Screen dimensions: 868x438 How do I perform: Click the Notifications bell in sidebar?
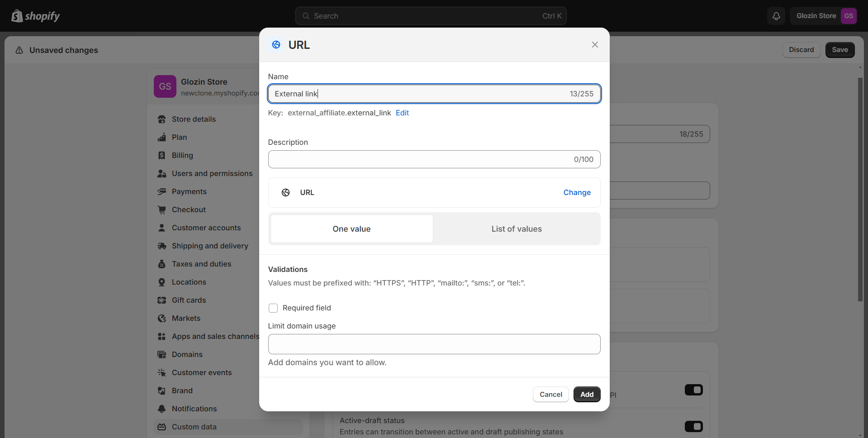pyautogui.click(x=161, y=409)
